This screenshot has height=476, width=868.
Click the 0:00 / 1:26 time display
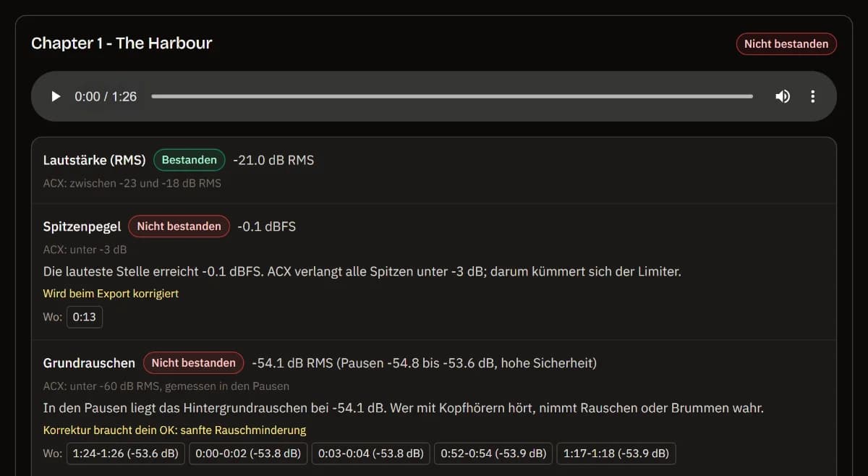[x=106, y=96]
